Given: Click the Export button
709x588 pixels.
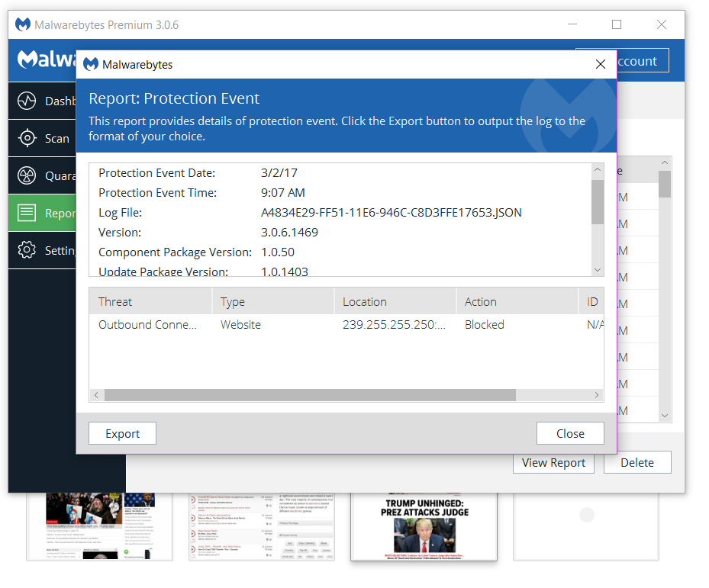Looking at the screenshot, I should (123, 433).
